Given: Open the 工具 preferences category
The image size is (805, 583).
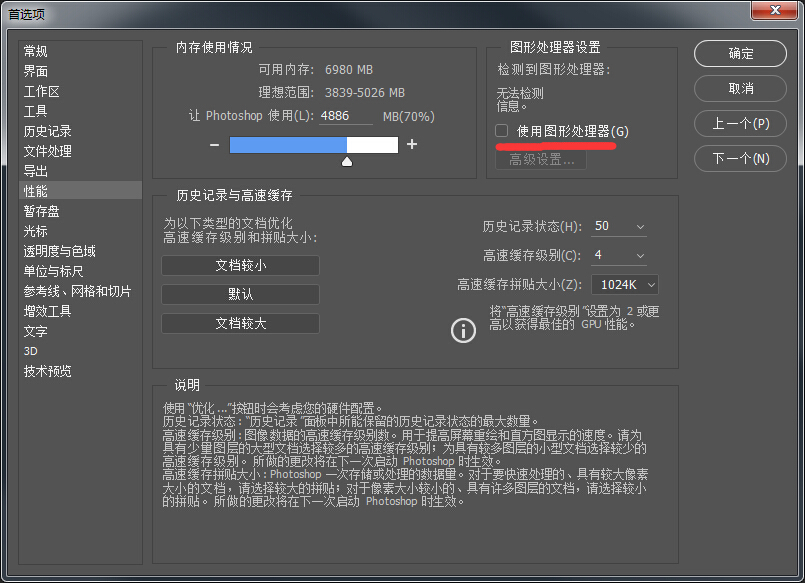Looking at the screenshot, I should pos(80,111).
